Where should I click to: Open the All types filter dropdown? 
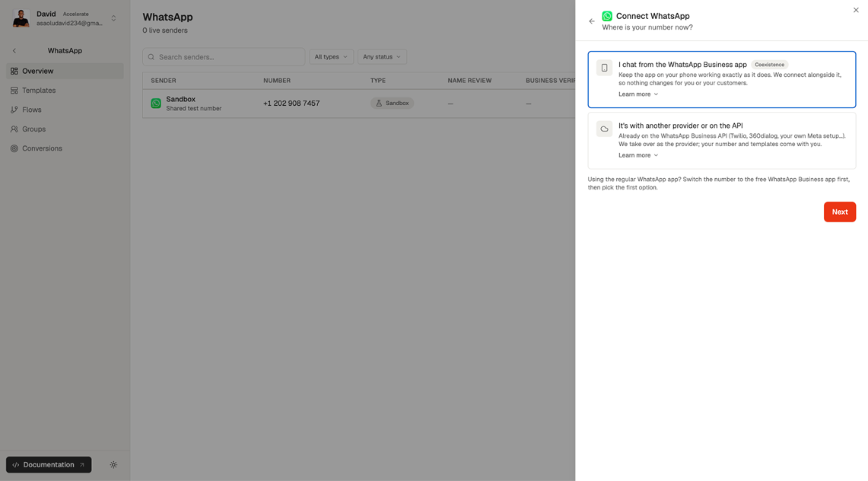click(x=331, y=57)
